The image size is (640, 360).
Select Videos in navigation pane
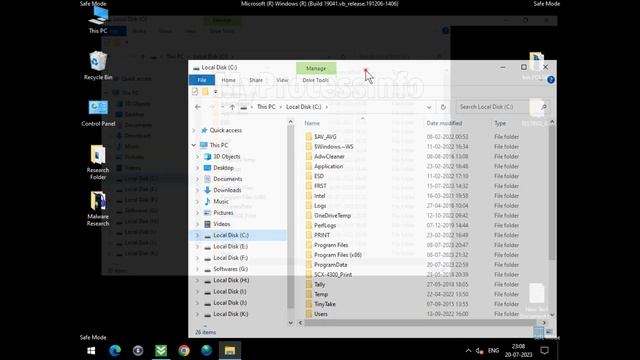click(x=222, y=224)
